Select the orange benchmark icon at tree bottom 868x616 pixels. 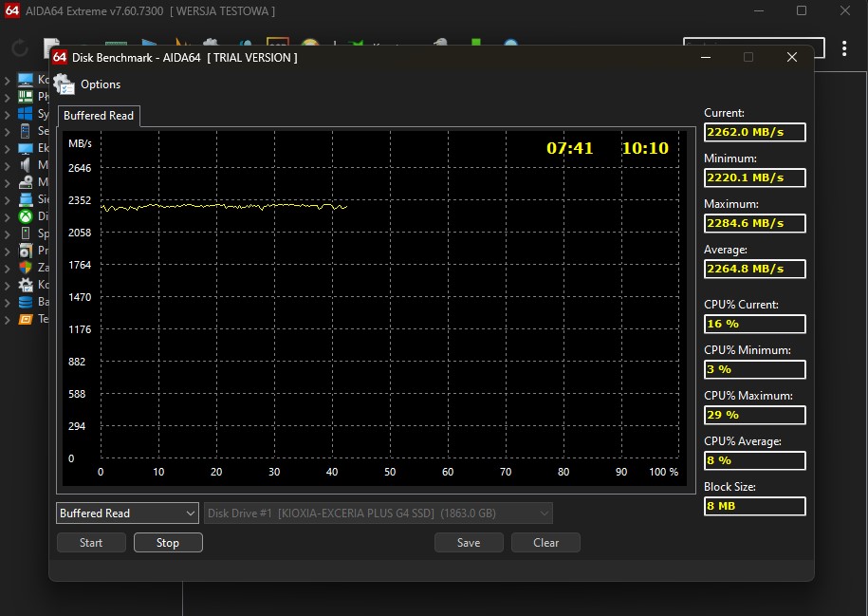click(26, 319)
